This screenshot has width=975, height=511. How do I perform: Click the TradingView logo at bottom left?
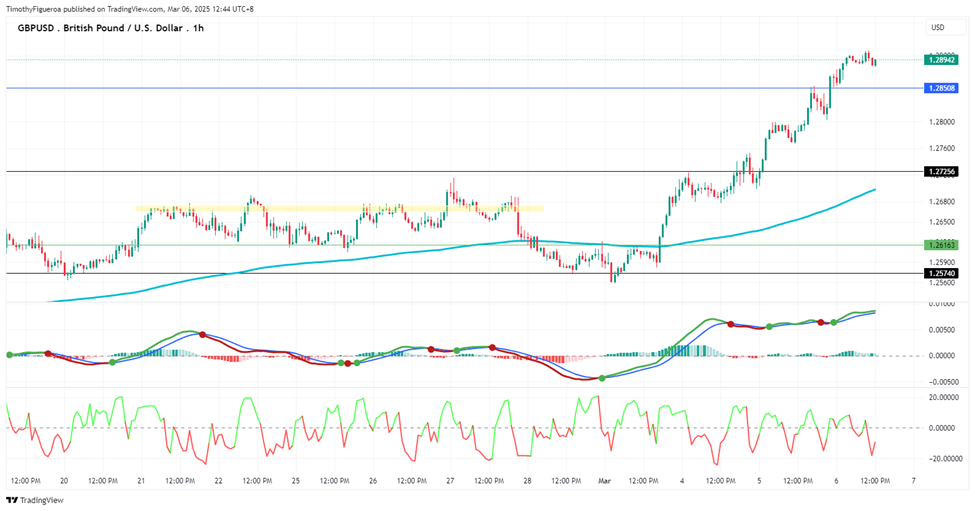pos(35,500)
